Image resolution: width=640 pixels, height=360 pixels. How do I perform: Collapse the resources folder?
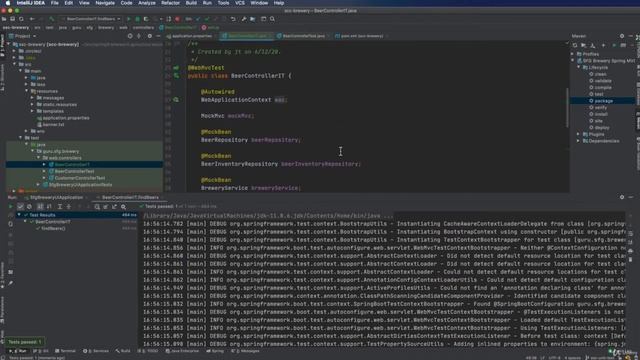point(27,91)
